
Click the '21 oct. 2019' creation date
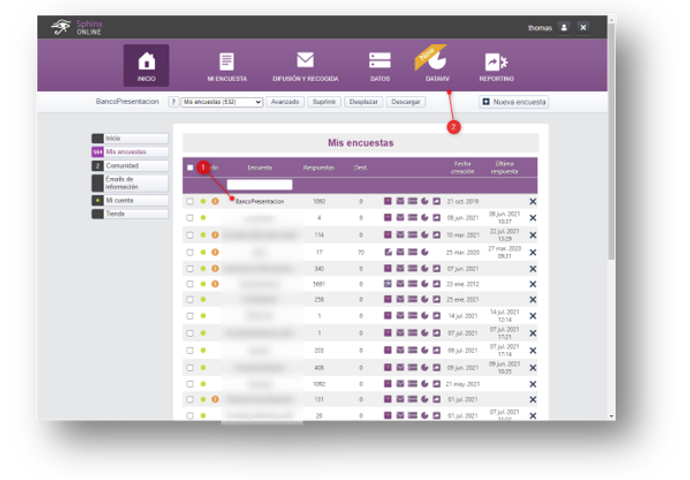point(462,202)
